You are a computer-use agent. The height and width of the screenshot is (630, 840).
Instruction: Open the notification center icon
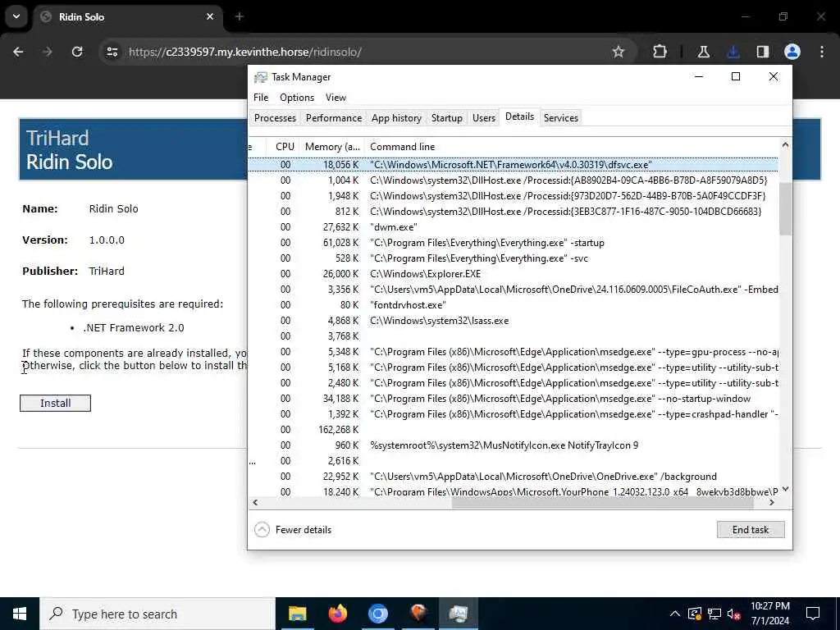(813, 614)
